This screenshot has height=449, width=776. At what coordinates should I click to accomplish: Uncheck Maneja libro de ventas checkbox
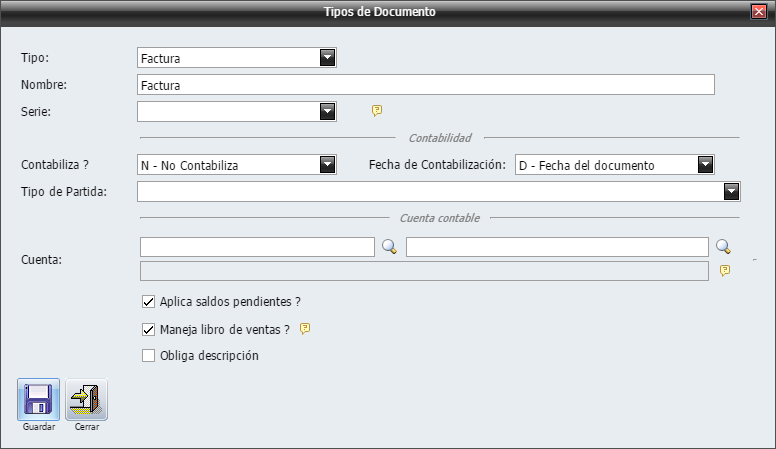point(148,329)
